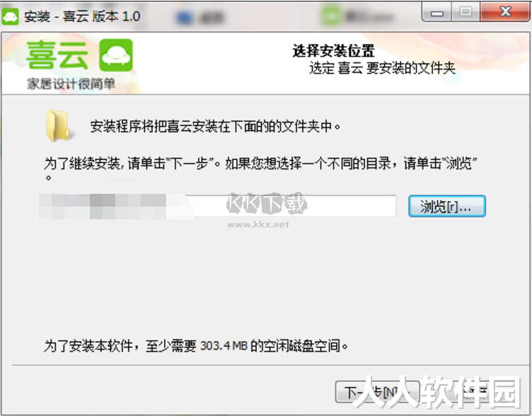Click the disabled maximize button
532x416 pixels.
pos(466,12)
